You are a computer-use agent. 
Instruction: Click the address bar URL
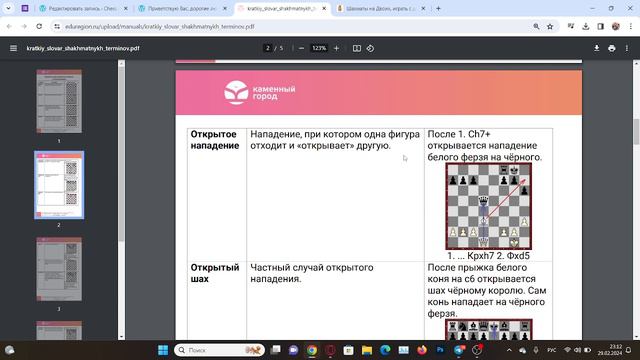click(x=160, y=26)
